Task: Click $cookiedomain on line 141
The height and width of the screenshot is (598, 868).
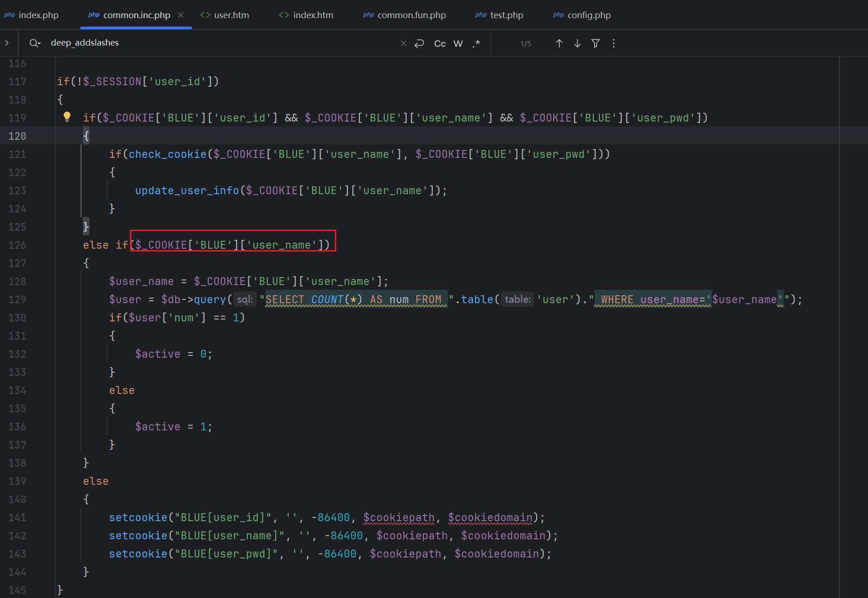Action: click(x=490, y=517)
